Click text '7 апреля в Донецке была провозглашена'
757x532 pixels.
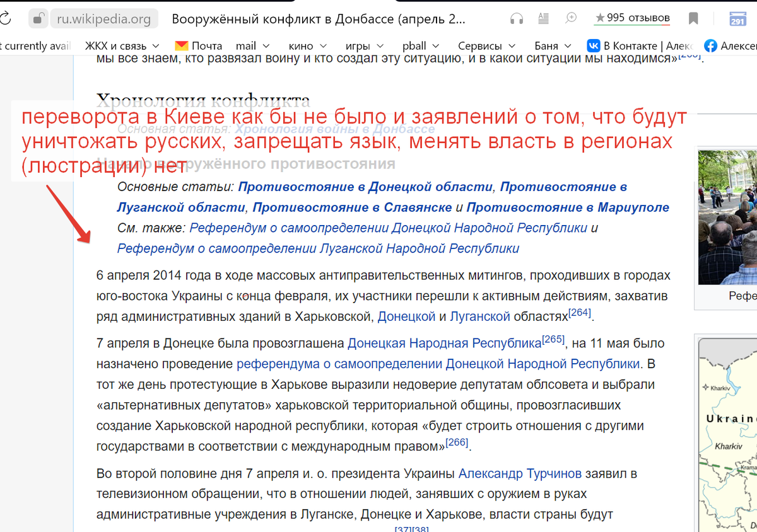pyautogui.click(x=221, y=344)
